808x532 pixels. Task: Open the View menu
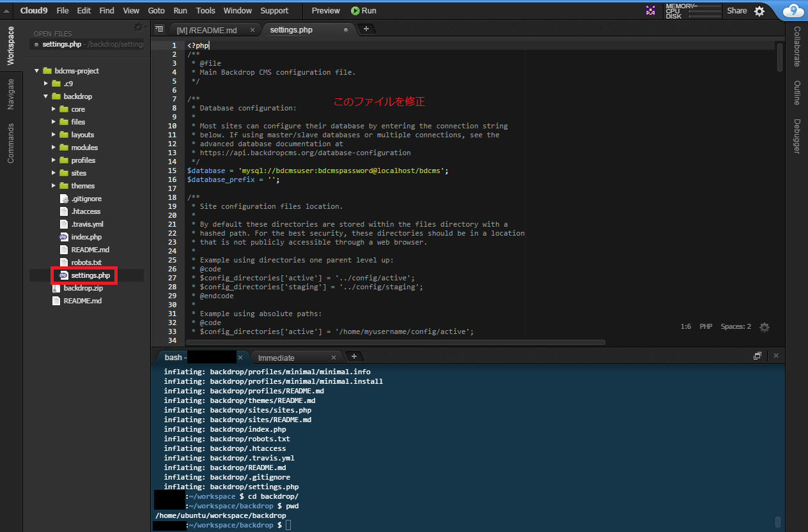131,11
